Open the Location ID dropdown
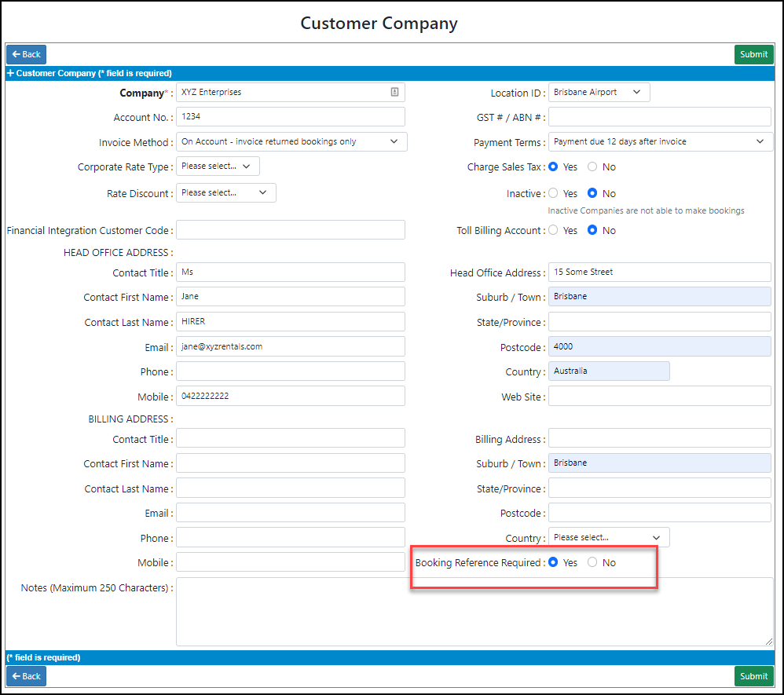Image resolution: width=784 pixels, height=695 pixels. point(599,92)
